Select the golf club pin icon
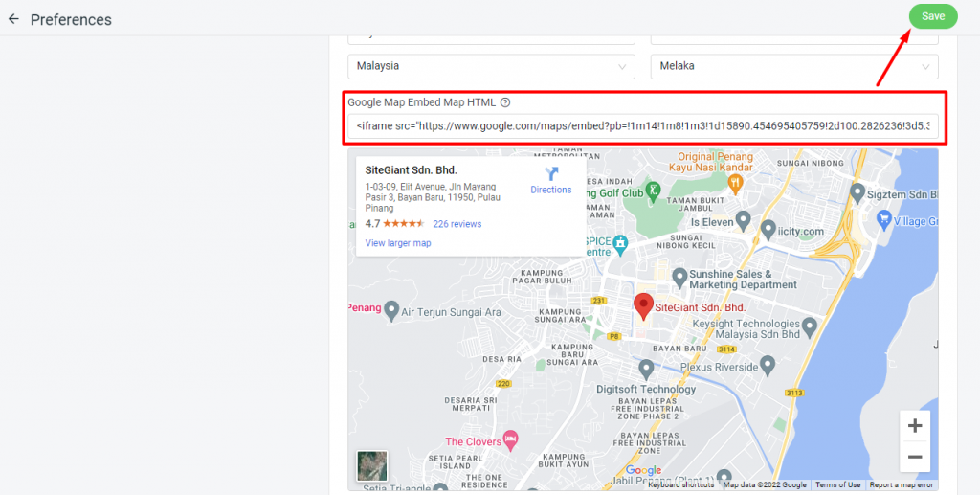This screenshot has height=495, width=980. (x=653, y=191)
